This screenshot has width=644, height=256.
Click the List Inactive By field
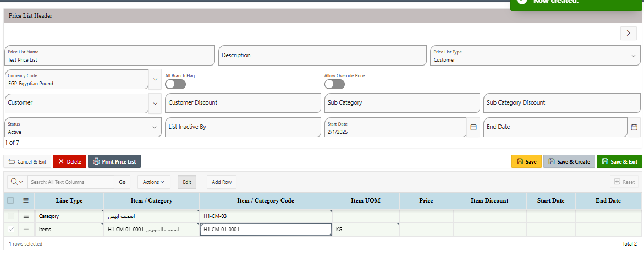(x=243, y=127)
